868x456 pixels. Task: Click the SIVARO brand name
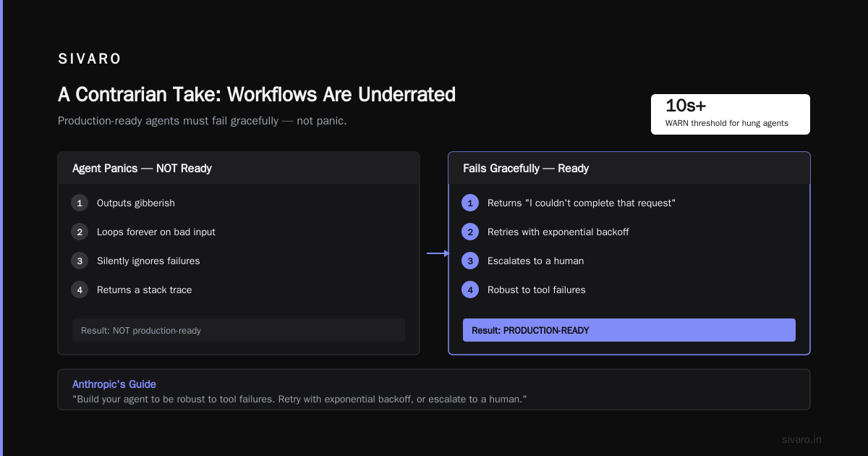coord(90,59)
